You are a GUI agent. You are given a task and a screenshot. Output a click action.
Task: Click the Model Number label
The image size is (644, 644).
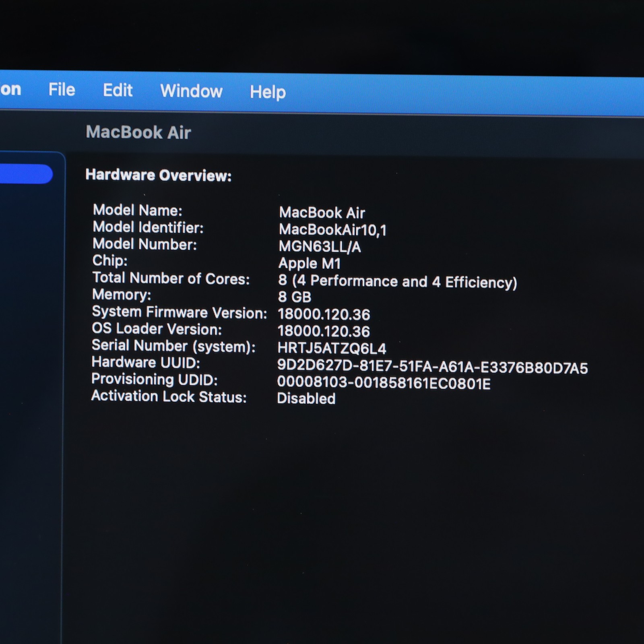click(x=144, y=244)
